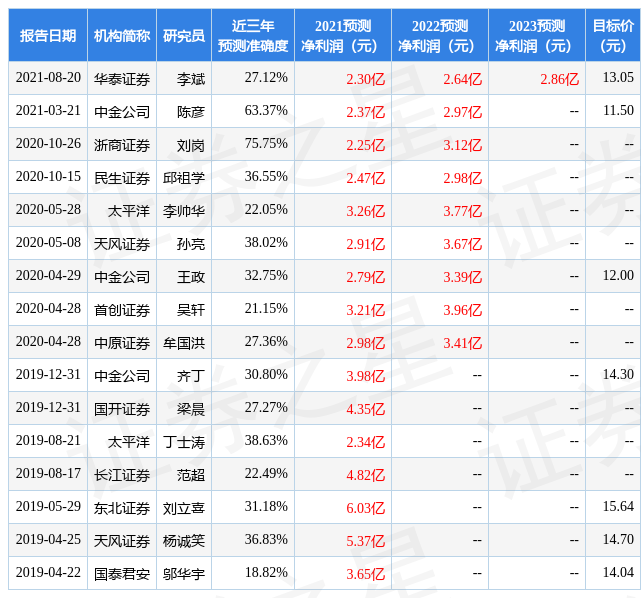
Task: Click the 15.64 target price
Action: coord(618,506)
